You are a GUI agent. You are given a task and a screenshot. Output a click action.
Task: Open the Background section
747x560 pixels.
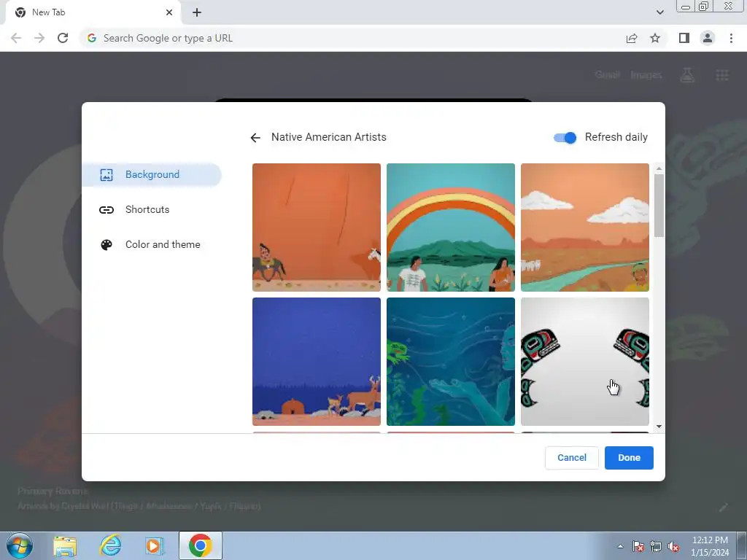pos(152,175)
